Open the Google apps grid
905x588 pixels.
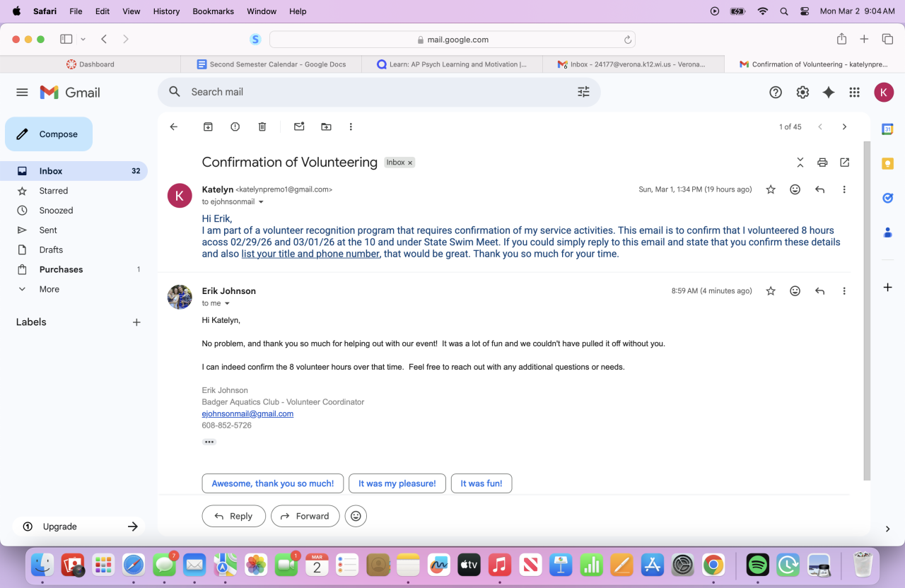854,92
